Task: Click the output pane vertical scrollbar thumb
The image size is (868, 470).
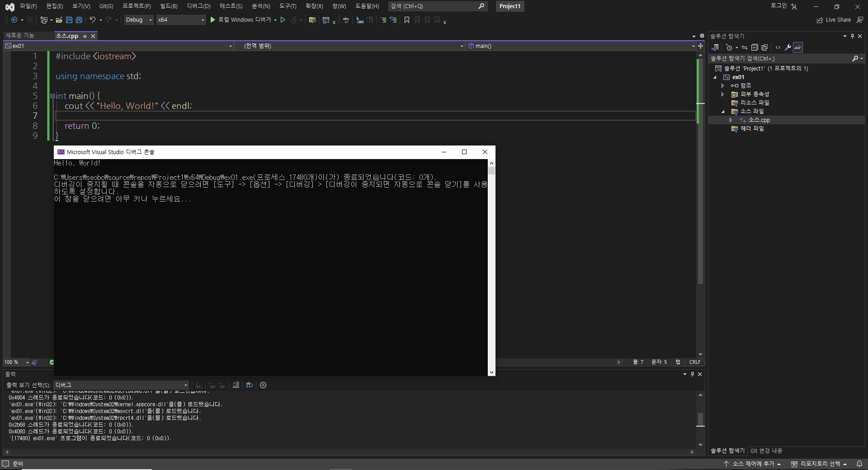Action: coord(701,419)
